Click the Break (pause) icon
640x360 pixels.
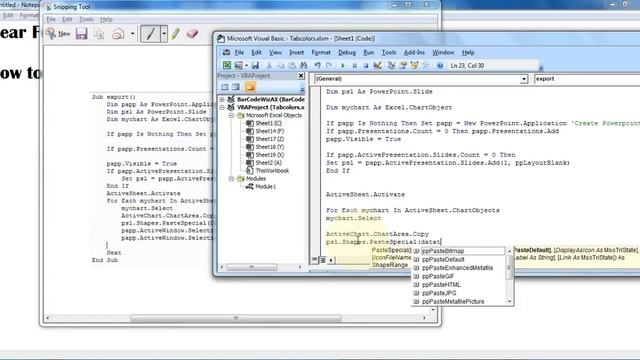pos(354,65)
